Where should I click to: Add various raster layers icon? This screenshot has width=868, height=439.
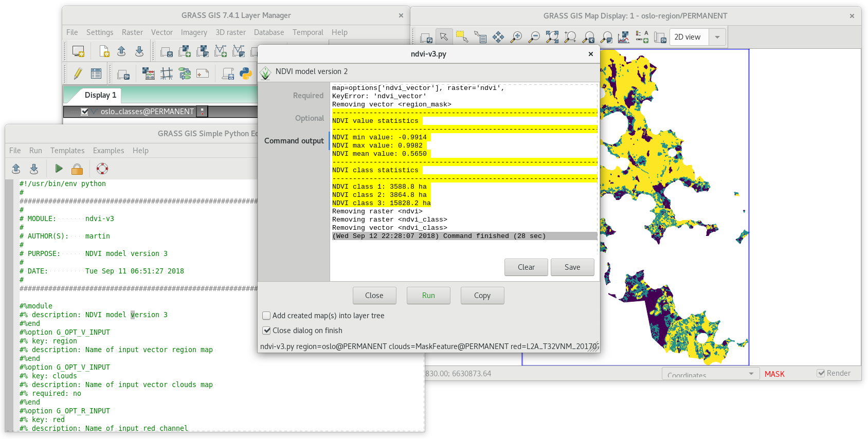pos(203,51)
